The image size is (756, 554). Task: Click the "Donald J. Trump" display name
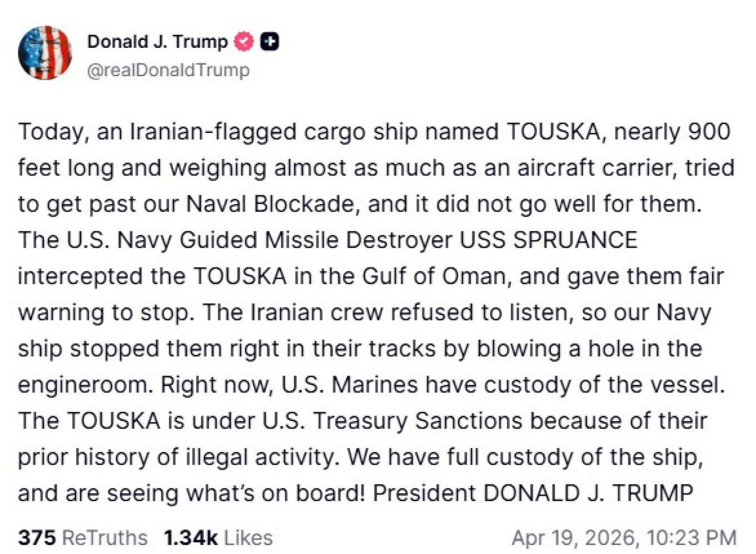tap(157, 42)
